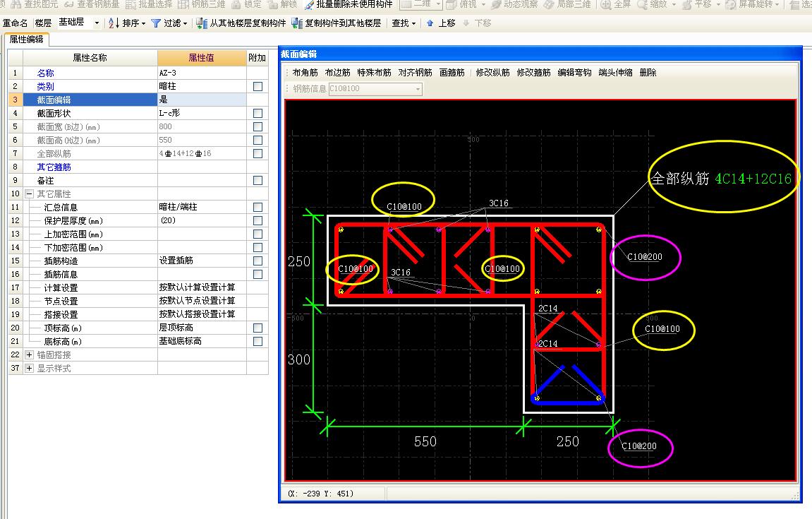Click the 300 dimension label in canvas
812x519 pixels.
pyautogui.click(x=299, y=360)
